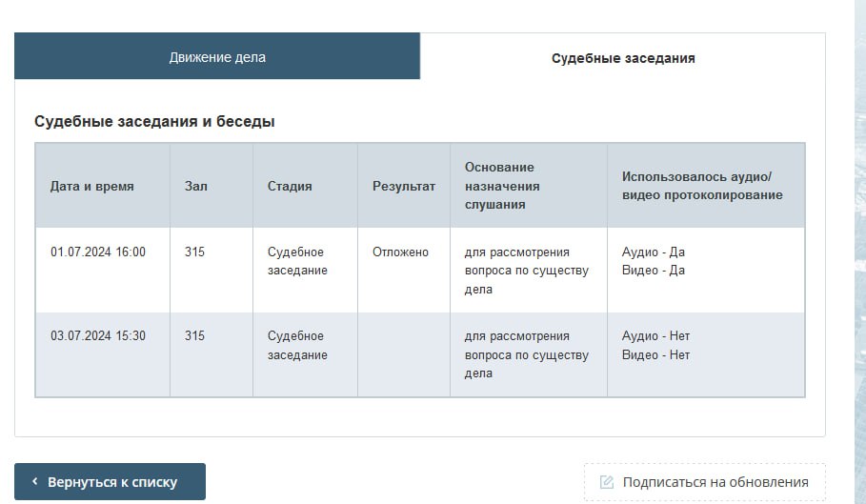866x504 pixels.
Task: Click the Судебные заседания и беседы heading
Action: pyautogui.click(x=154, y=122)
